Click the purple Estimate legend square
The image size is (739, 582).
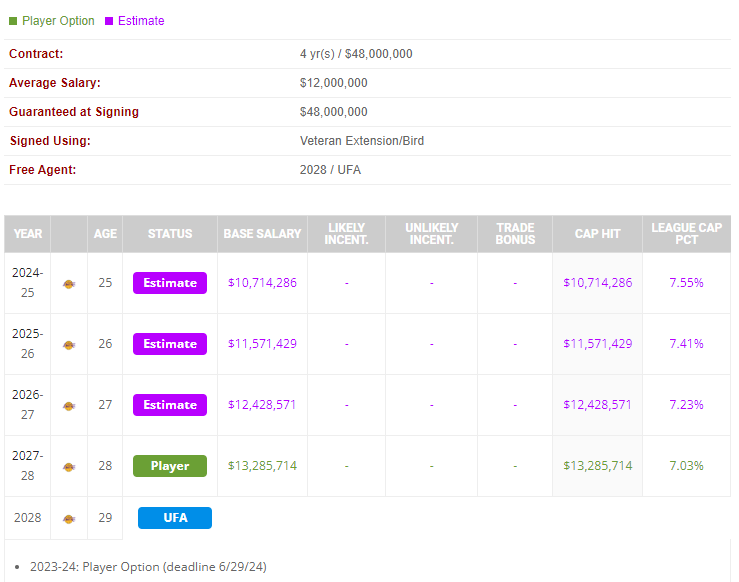coord(109,21)
